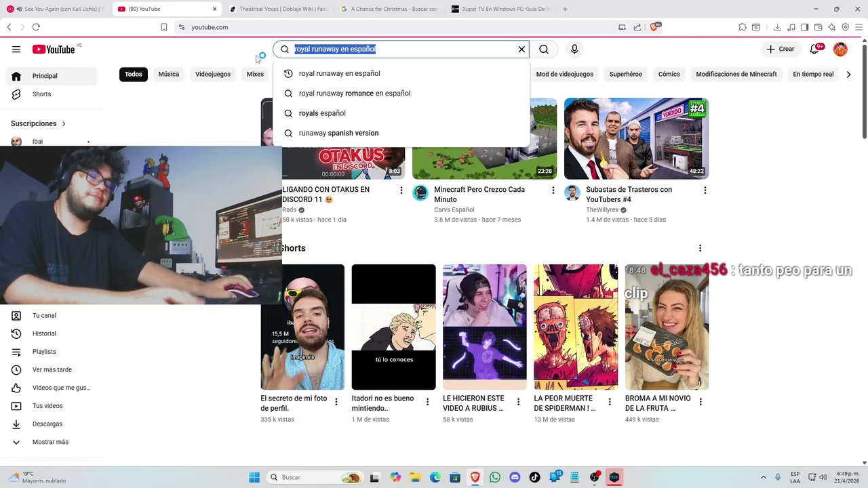The image size is (868, 488).
Task: Select suggestion 'royal runaway romance en español'
Action: tap(401, 94)
